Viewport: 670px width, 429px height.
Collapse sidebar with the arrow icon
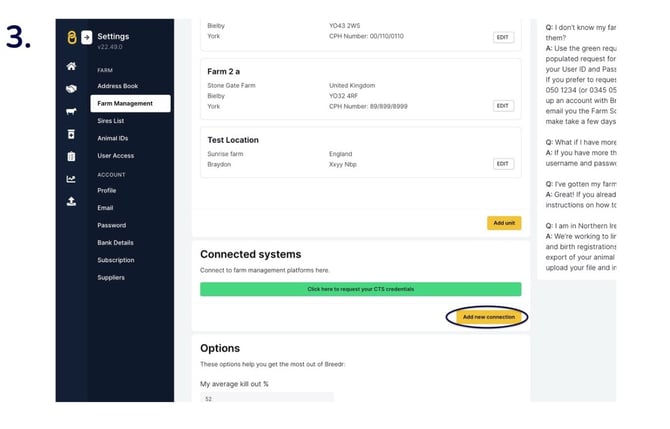[86, 38]
